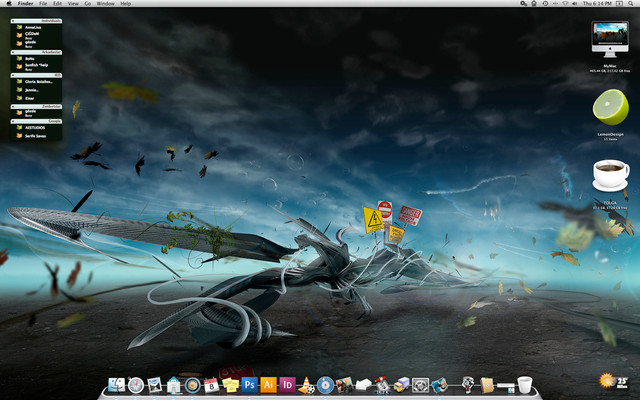Open the input flag menu bar icon

tap(619, 3)
